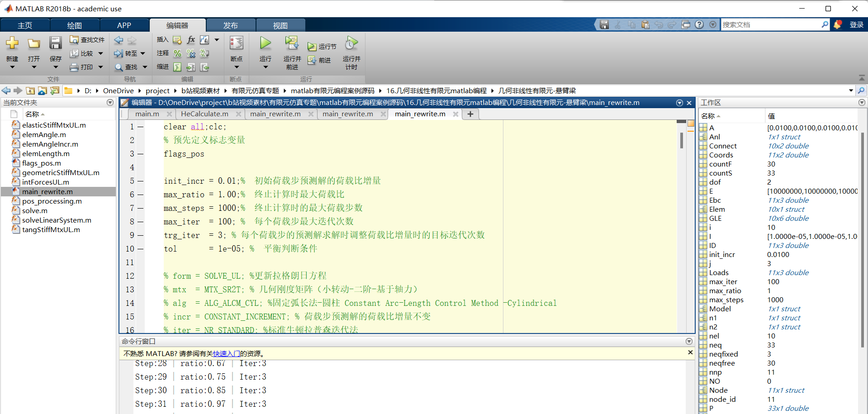Expand the Compare (比较) dropdown arrow
Image resolution: width=868 pixels, height=414 pixels.
tap(100, 53)
